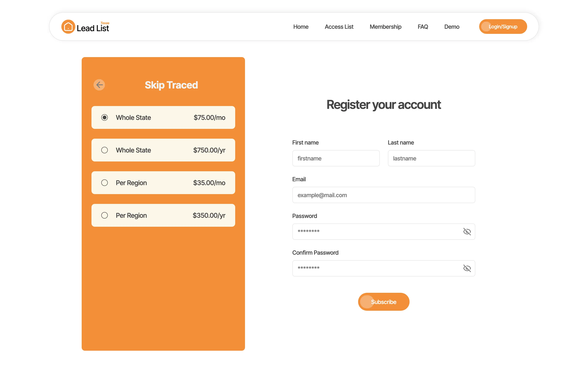Open the Demo nav link

coord(452,27)
